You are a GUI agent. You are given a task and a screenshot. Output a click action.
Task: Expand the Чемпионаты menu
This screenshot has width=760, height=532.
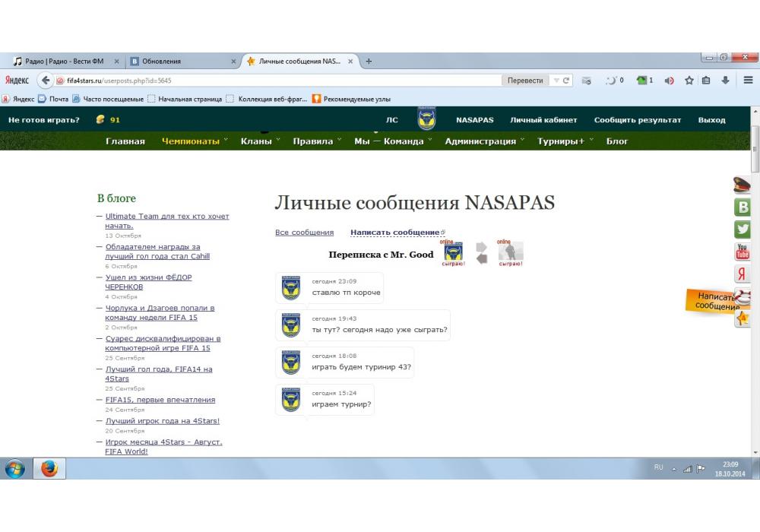pyautogui.click(x=190, y=141)
